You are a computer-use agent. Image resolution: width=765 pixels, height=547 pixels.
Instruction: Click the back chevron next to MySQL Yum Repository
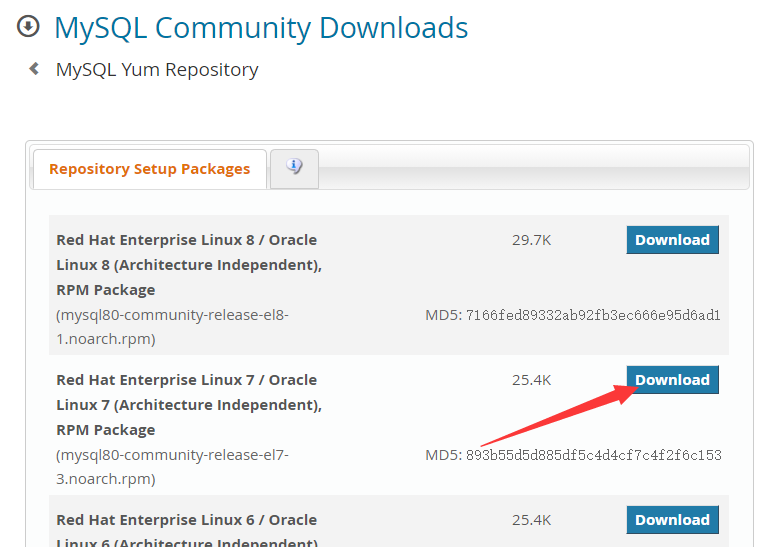tap(34, 69)
